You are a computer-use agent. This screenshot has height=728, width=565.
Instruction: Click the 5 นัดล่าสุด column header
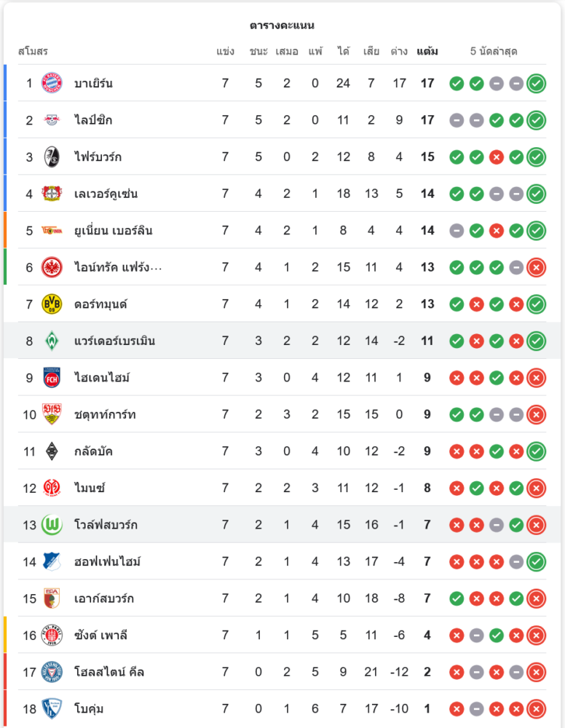click(494, 52)
